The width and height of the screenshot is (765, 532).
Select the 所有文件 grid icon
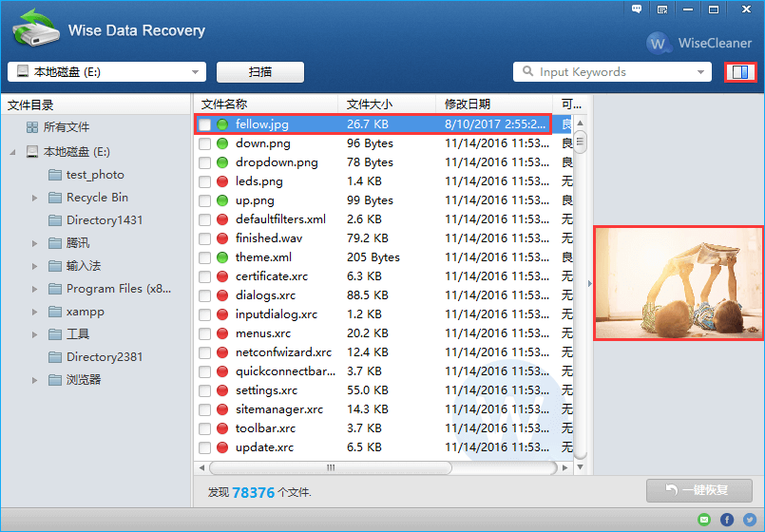[32, 127]
